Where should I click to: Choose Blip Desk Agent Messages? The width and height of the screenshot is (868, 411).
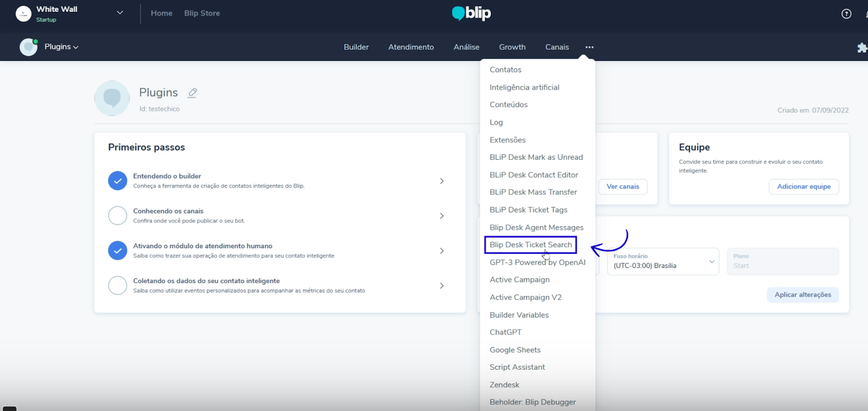537,227
